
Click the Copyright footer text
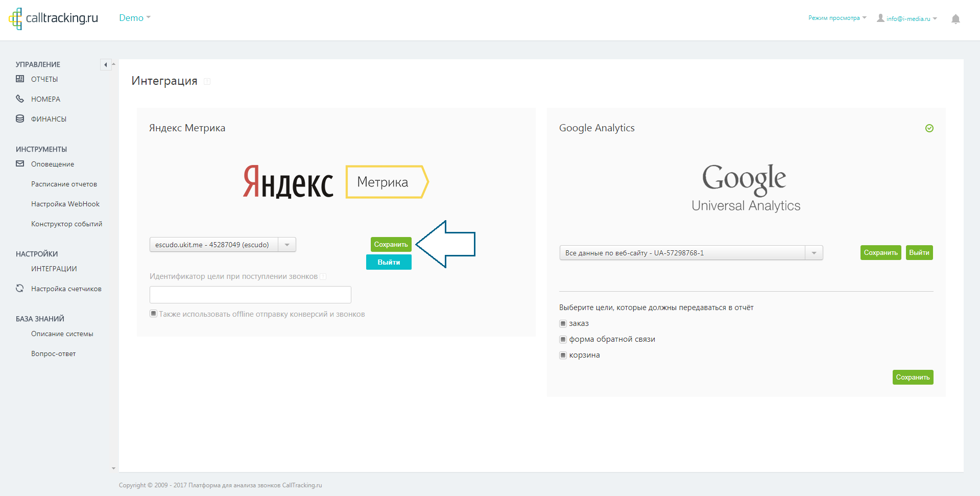pyautogui.click(x=220, y=485)
